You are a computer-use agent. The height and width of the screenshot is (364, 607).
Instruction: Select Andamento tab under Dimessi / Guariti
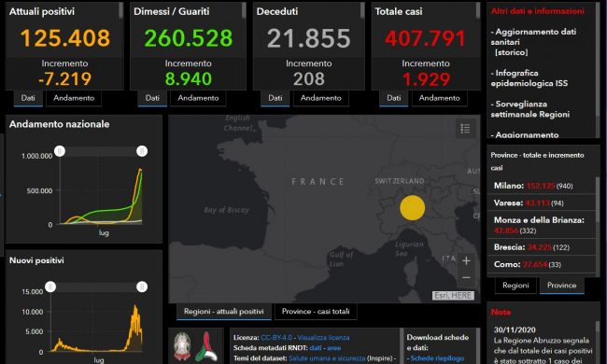[x=198, y=98]
